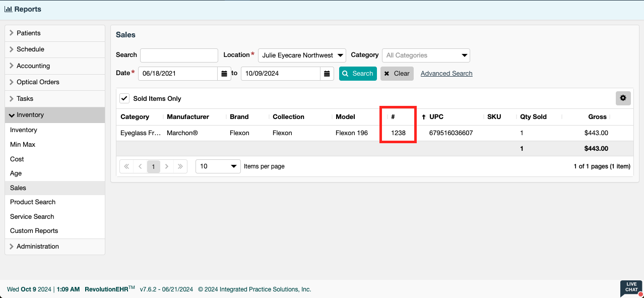Open the Live Chat widget
Screen dimensions: 644x298
(631, 288)
